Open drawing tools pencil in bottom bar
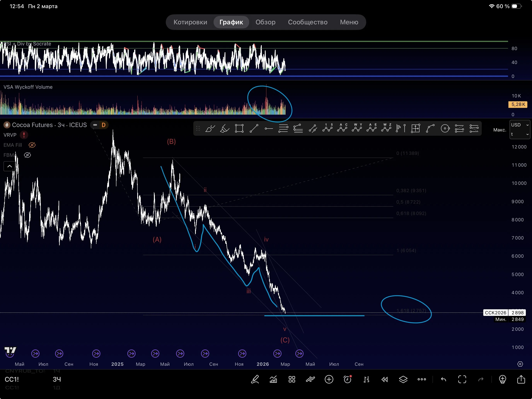 tap(255, 379)
